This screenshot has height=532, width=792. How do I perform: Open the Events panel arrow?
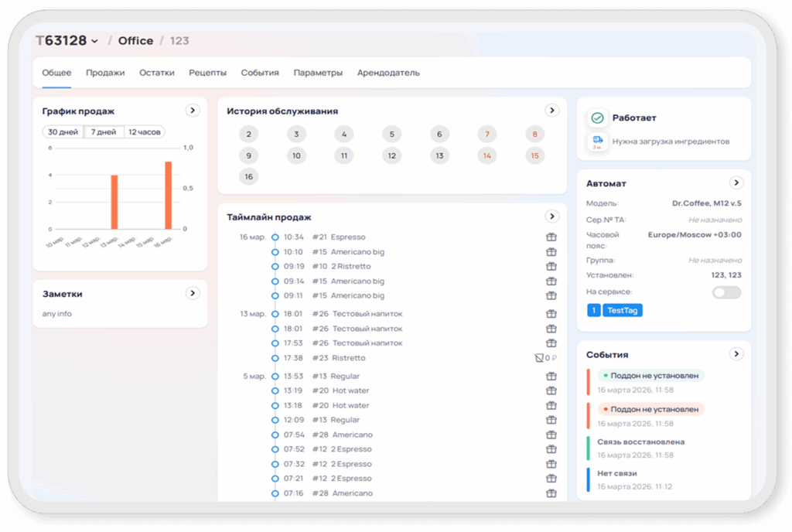pyautogui.click(x=736, y=354)
